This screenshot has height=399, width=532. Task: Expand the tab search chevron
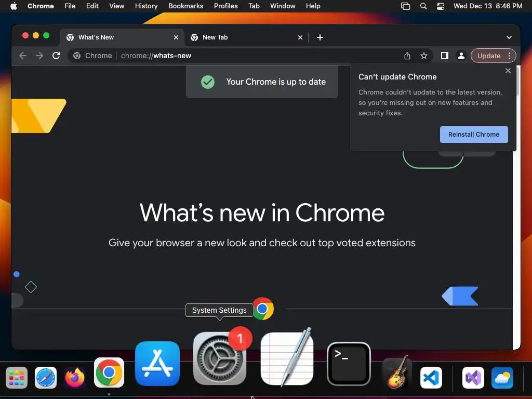pyautogui.click(x=509, y=37)
